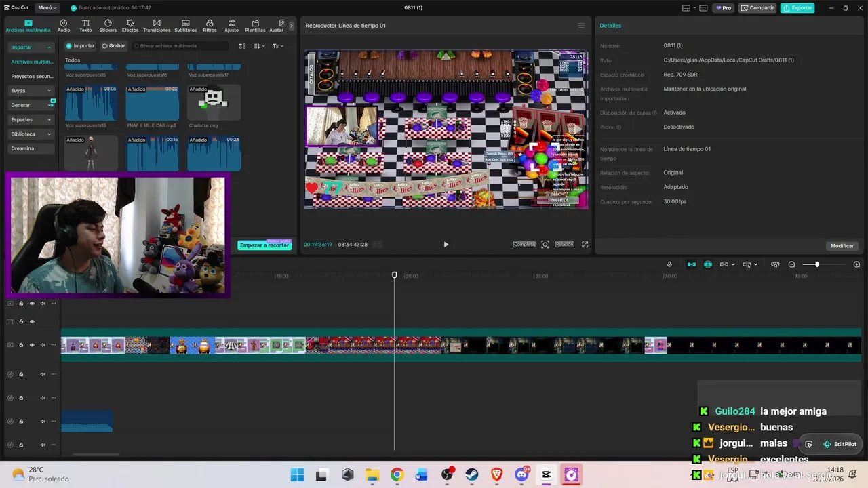Toggle visibility of the main video track

(32, 345)
